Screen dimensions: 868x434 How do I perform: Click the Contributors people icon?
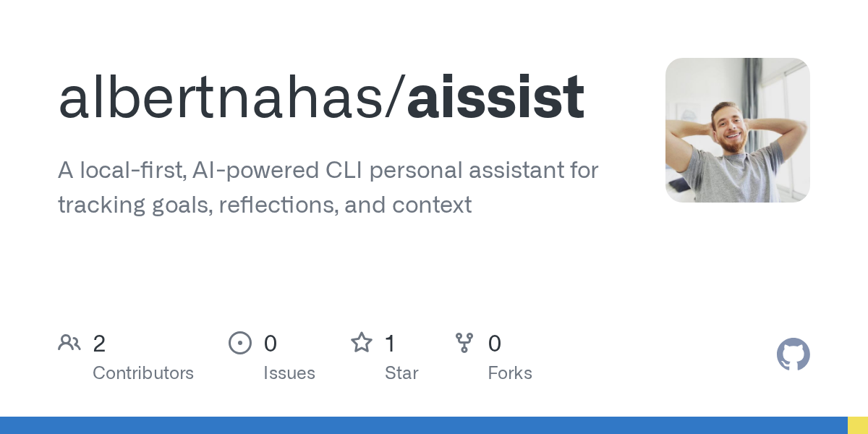pyautogui.click(x=69, y=343)
